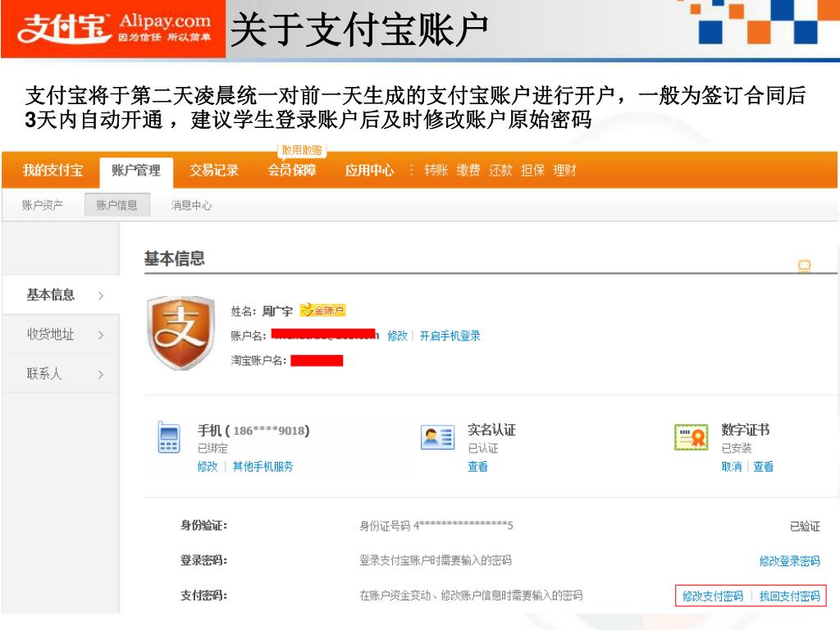840x630 pixels.
Task: Click the small robot helper icon
Action: pyautogui.click(x=804, y=265)
